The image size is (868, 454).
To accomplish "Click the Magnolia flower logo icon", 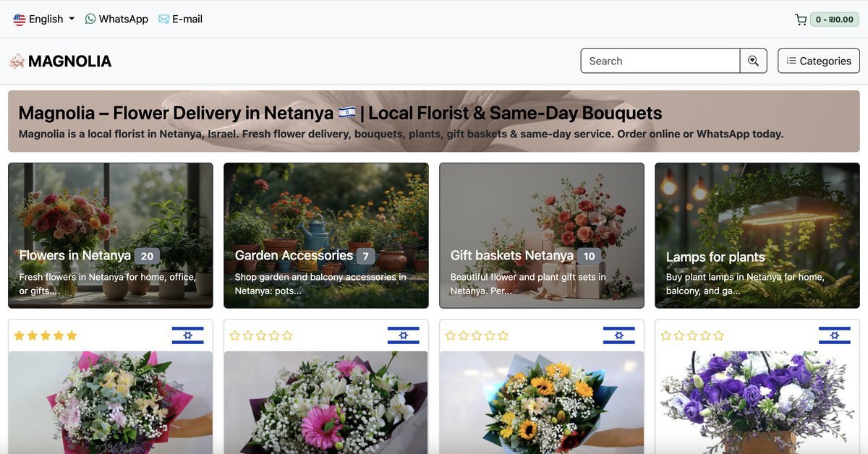I will pyautogui.click(x=17, y=61).
